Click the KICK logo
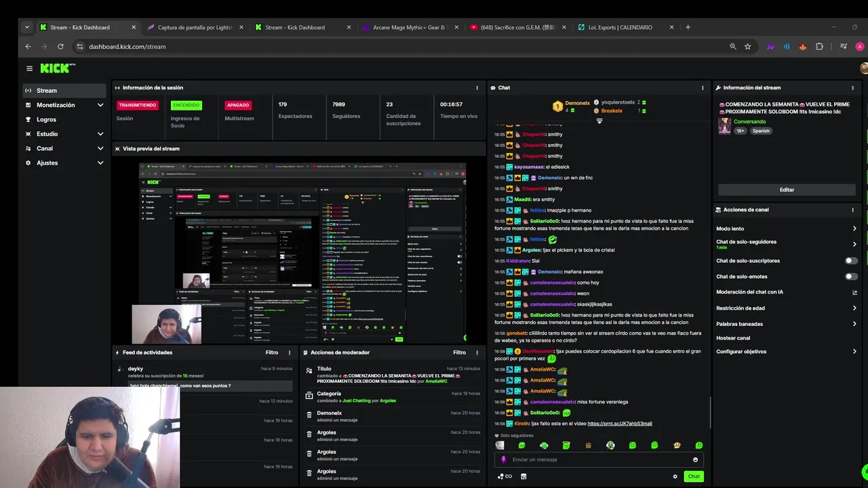Image resolution: width=868 pixels, height=488 pixels. pos(57,68)
